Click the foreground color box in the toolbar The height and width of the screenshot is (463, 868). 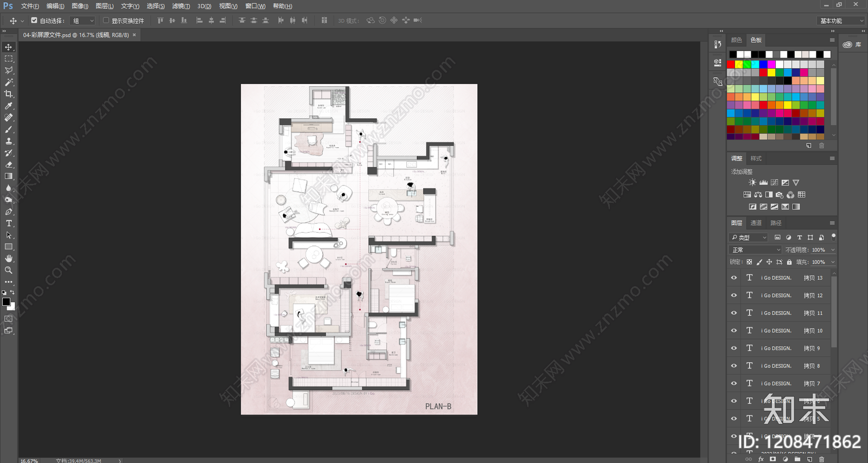[x=6, y=301]
